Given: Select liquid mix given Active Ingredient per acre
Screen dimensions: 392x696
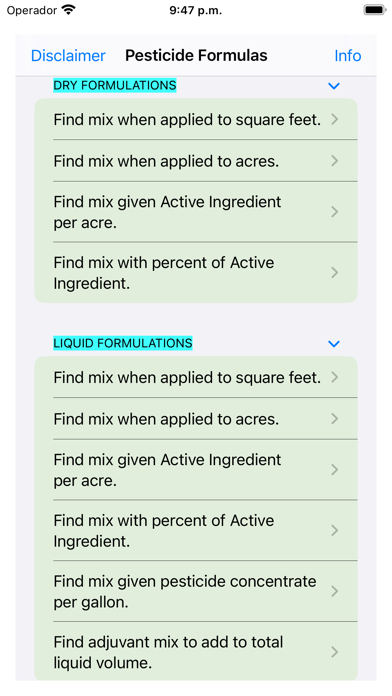Looking at the screenshot, I should click(x=196, y=470).
